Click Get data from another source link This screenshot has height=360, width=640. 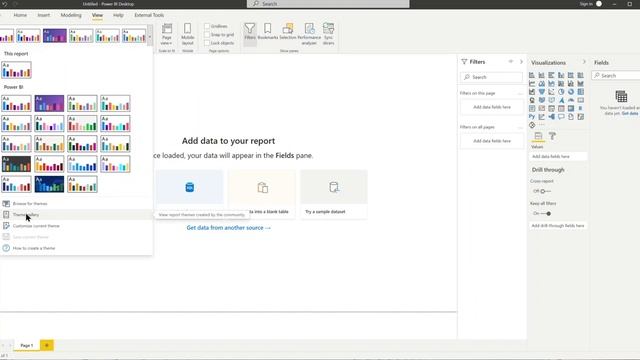point(229,228)
